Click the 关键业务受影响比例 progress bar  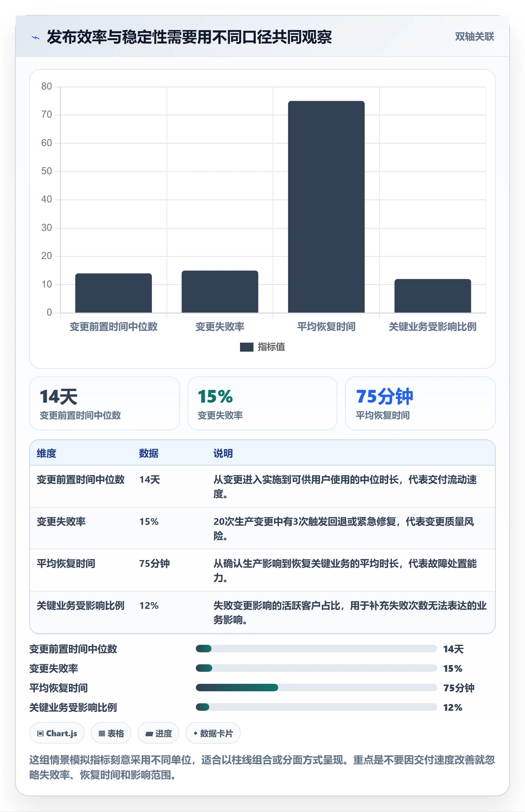[x=316, y=707]
